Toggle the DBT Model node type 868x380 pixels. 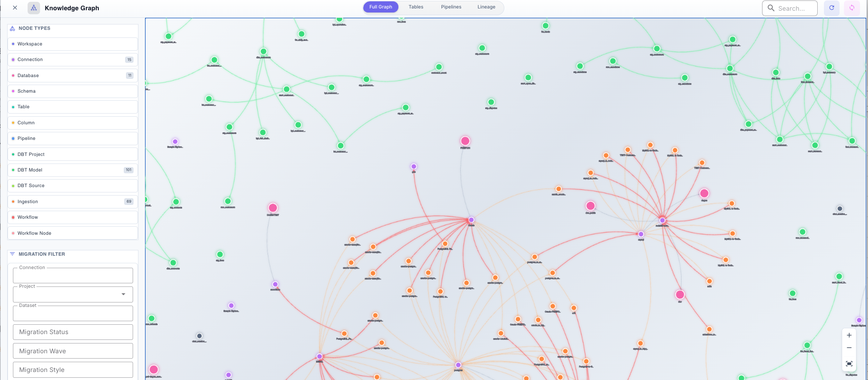73,170
